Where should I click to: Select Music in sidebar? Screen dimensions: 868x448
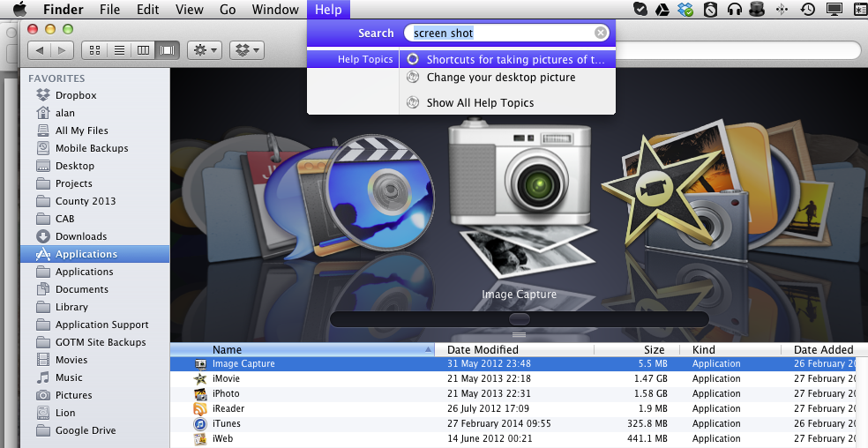pyautogui.click(x=95, y=377)
